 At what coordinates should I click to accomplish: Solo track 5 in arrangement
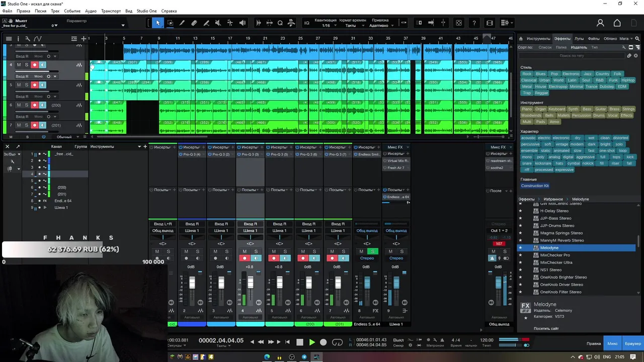[27, 85]
